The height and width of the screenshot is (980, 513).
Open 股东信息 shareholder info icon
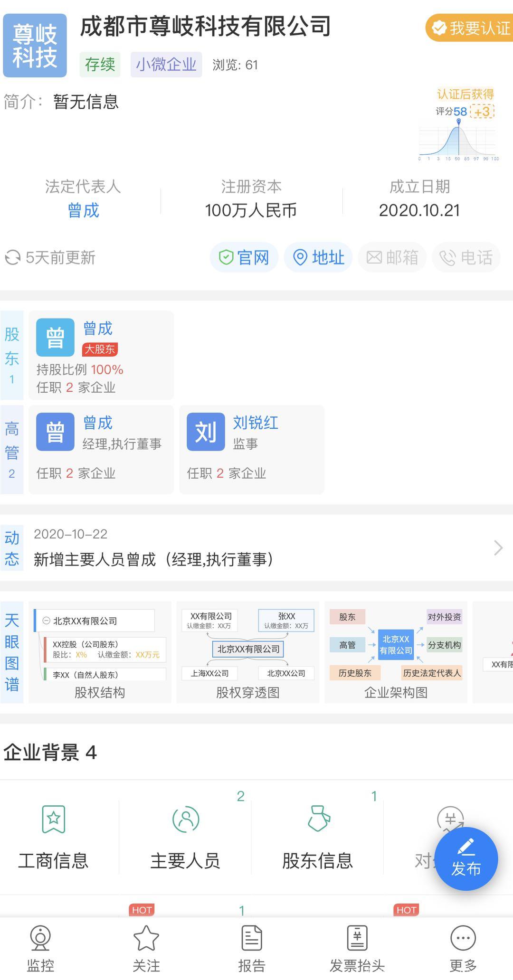[318, 820]
